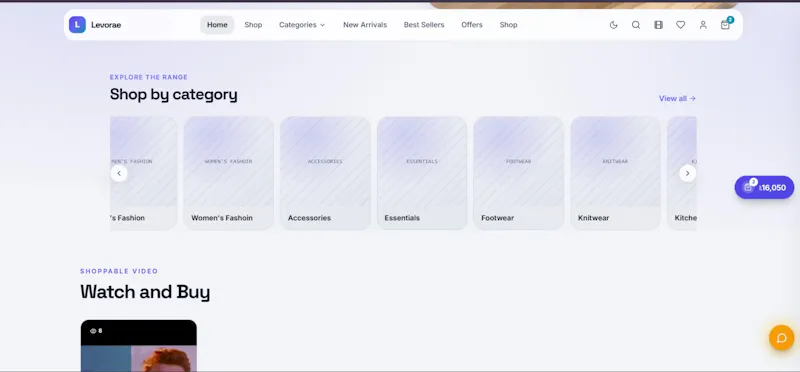Image resolution: width=800 pixels, height=372 pixels.
Task: Open wishlist heart icon
Action: (x=681, y=25)
